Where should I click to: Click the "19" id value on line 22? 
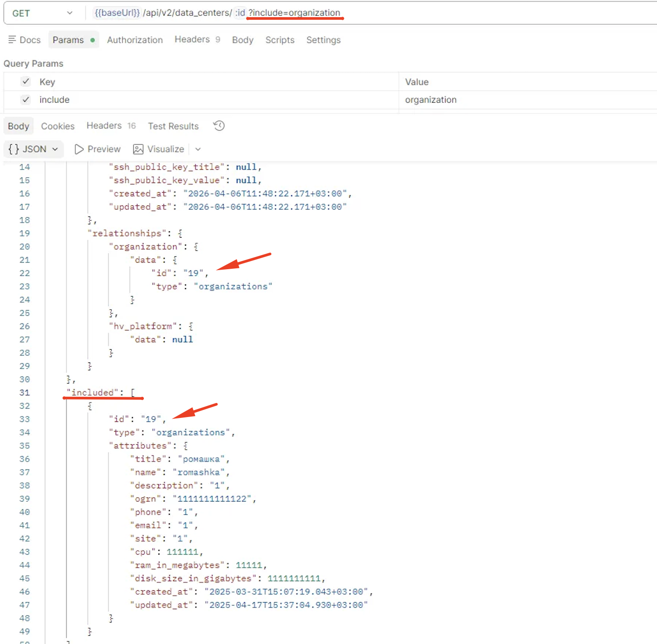point(193,273)
